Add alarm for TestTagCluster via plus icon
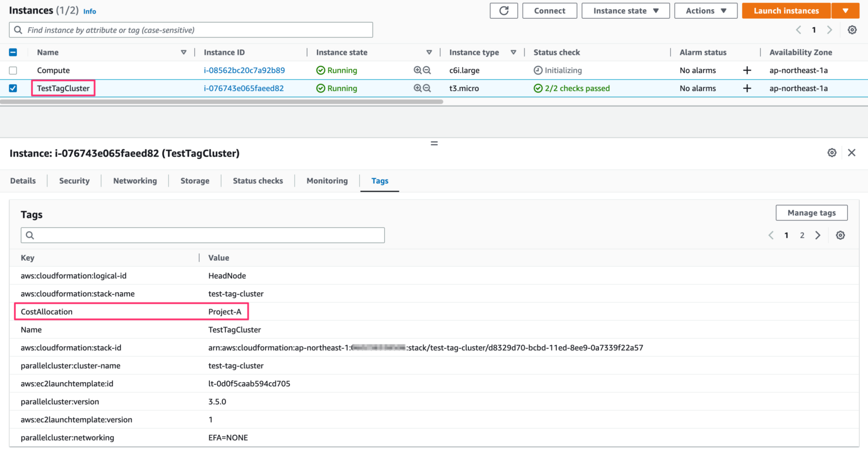The image size is (868, 453). (747, 88)
